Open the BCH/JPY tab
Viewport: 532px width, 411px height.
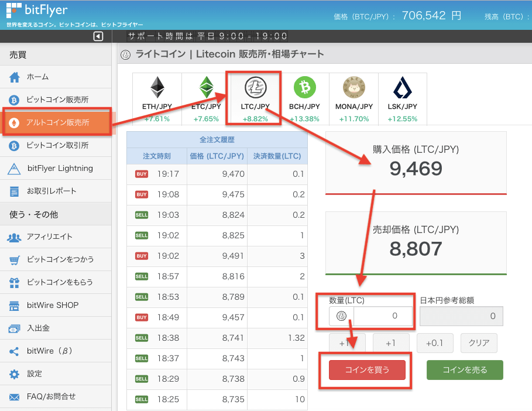304,99
